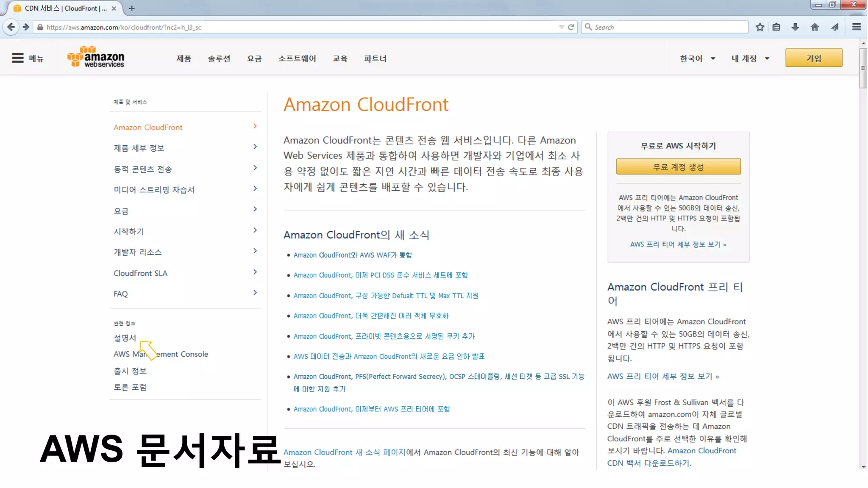Open the 한국어 language dropdown
This screenshot has width=868, height=488.
point(698,58)
